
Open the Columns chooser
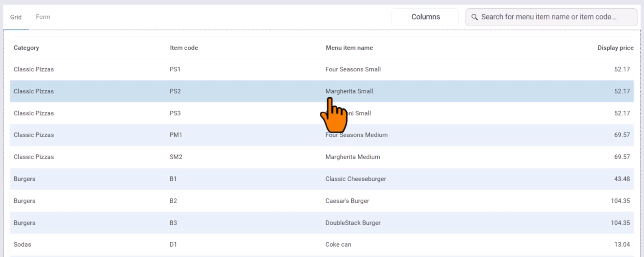click(x=425, y=17)
